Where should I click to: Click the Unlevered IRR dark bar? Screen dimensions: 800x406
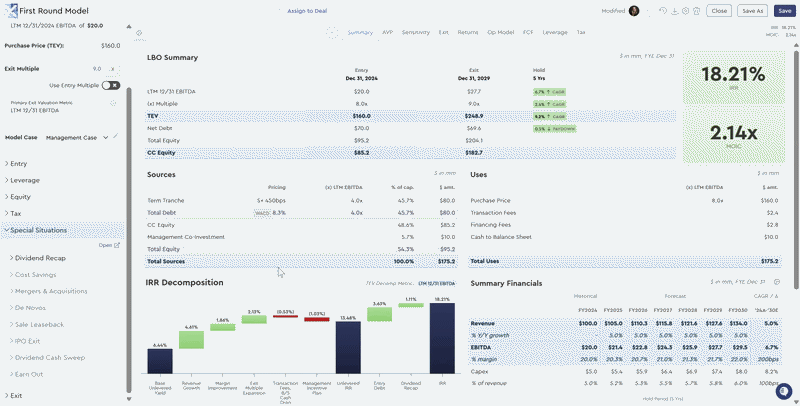coord(348,347)
